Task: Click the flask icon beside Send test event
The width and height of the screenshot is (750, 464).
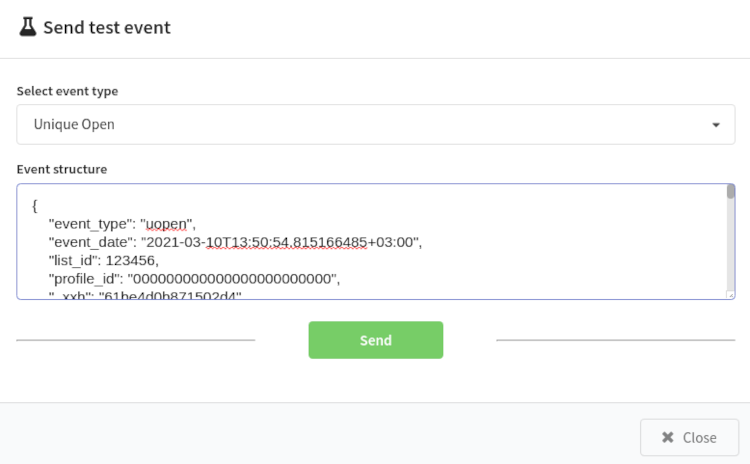Action: click(28, 27)
